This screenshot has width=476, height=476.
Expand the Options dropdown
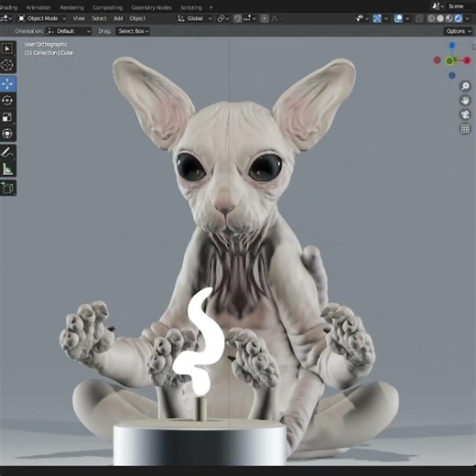coord(459,31)
